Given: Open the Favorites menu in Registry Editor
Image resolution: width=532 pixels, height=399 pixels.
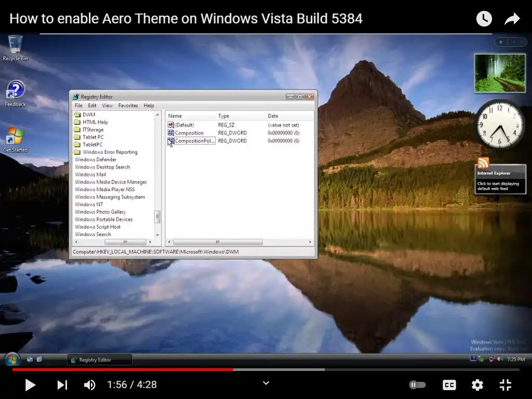Looking at the screenshot, I should (x=128, y=105).
